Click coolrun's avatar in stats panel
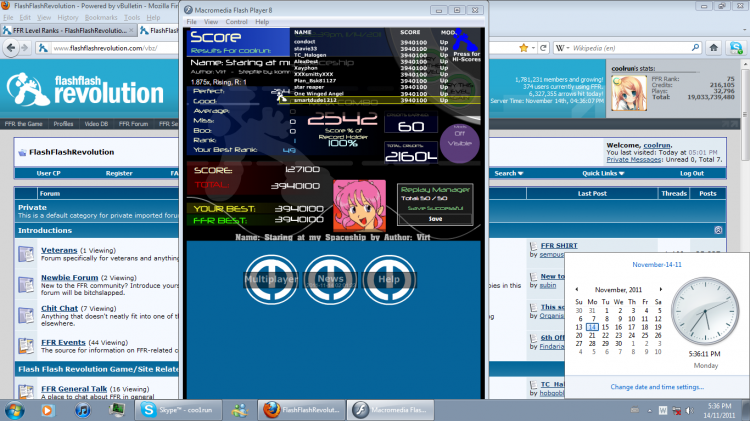This screenshot has width=750, height=421. [x=629, y=93]
